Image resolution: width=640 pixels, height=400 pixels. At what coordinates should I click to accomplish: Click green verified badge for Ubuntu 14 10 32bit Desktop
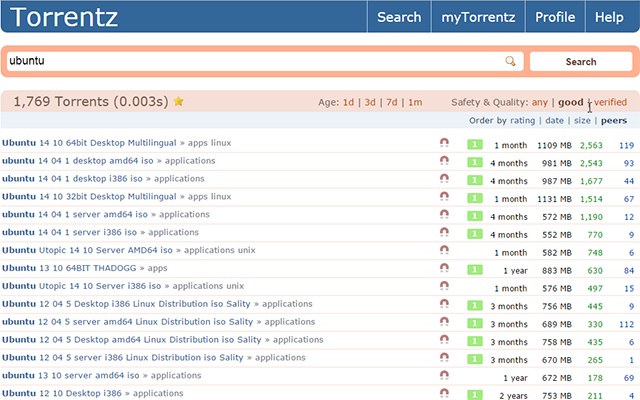point(475,198)
